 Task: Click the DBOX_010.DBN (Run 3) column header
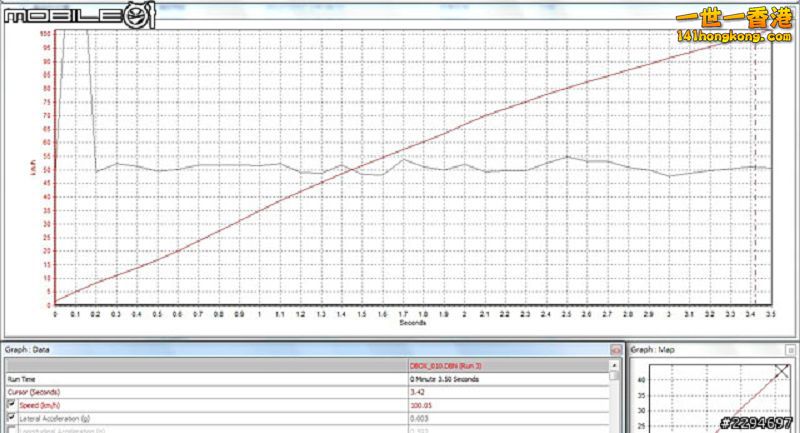pos(447,367)
